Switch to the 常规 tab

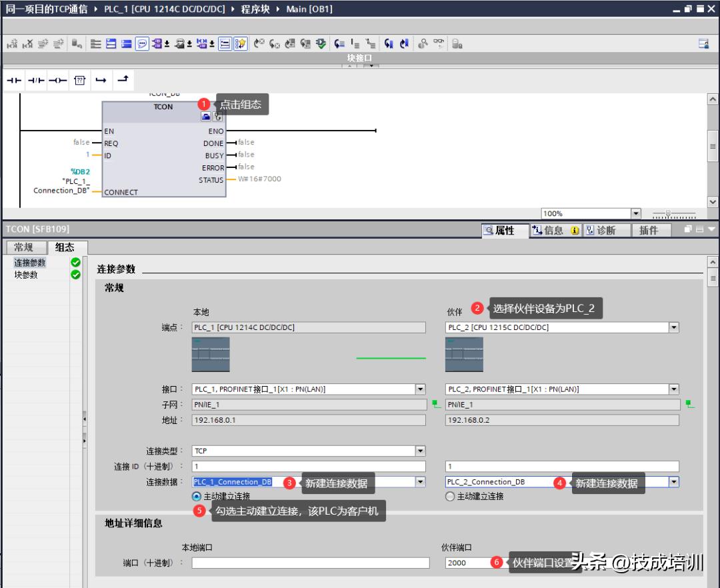(x=23, y=247)
